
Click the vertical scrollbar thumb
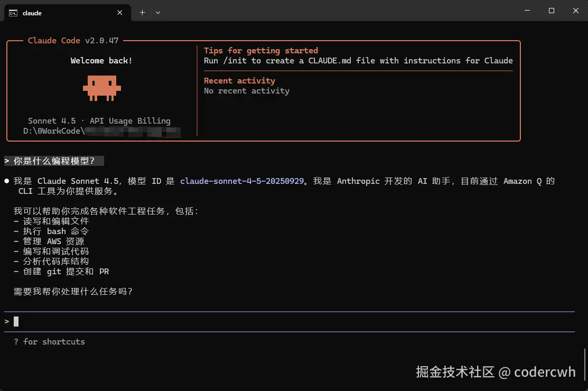(x=585, y=365)
